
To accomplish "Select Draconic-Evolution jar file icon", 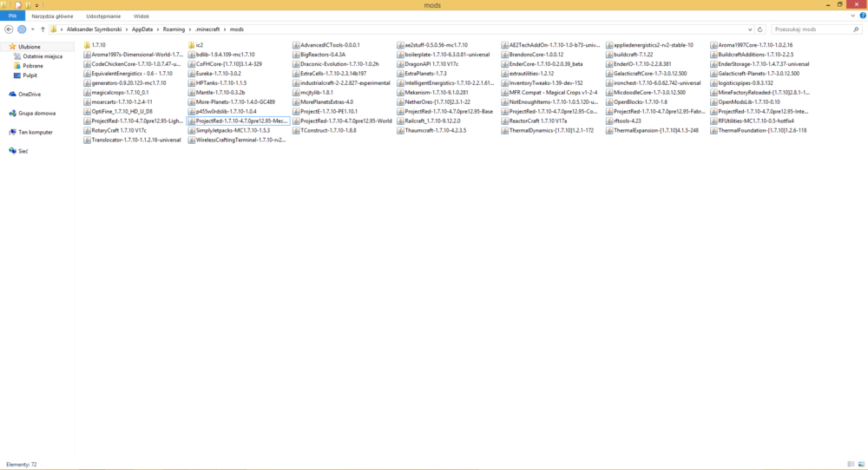I will pyautogui.click(x=296, y=64).
